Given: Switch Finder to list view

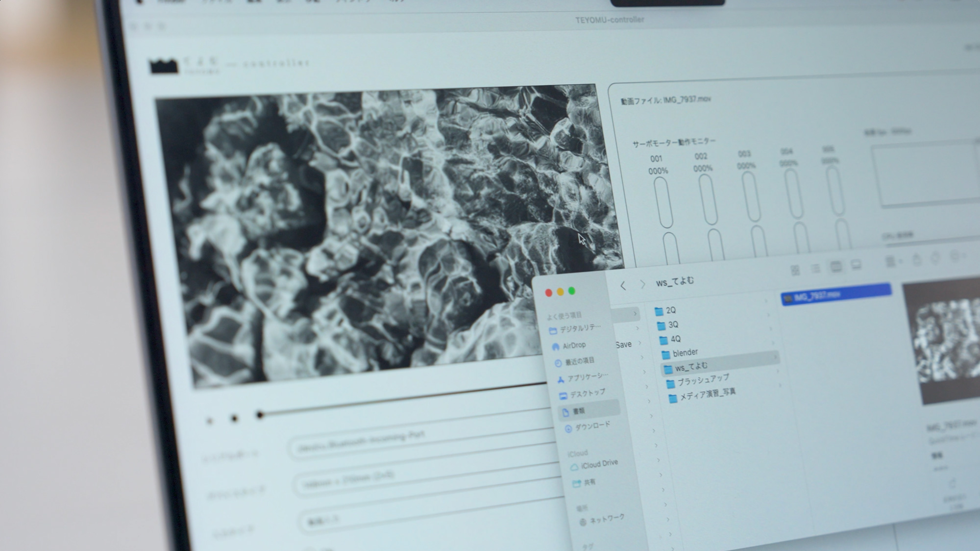Looking at the screenshot, I should (815, 268).
